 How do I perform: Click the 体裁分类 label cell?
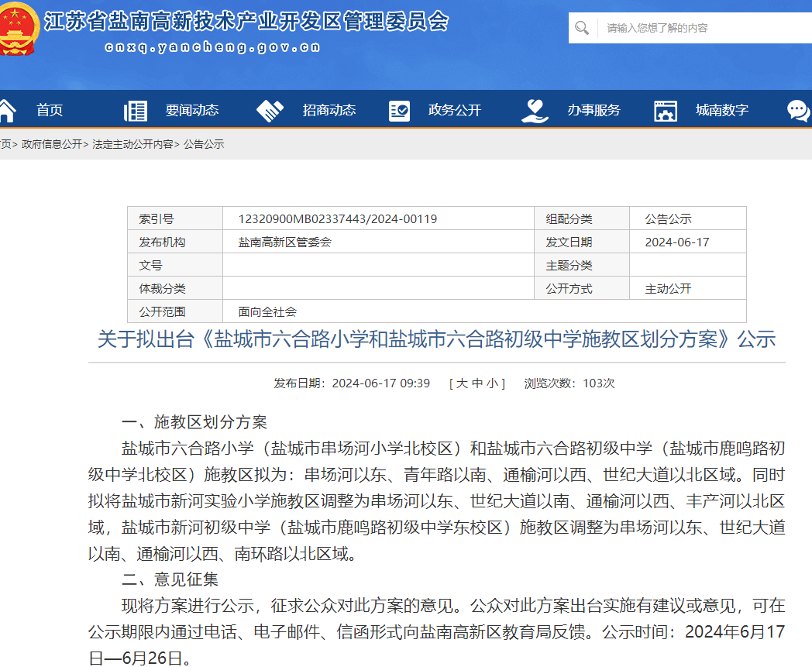(x=175, y=288)
